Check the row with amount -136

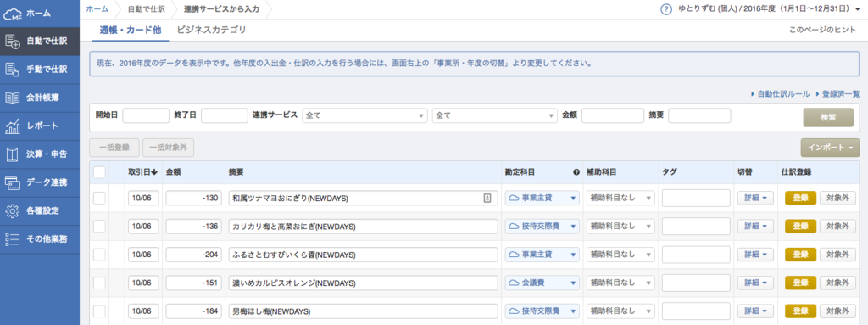[x=100, y=226]
